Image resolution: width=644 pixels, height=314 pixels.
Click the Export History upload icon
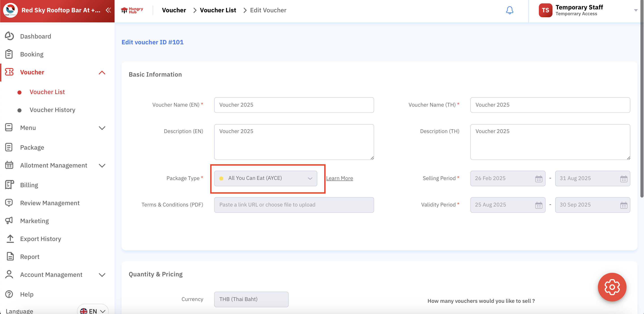click(x=10, y=239)
